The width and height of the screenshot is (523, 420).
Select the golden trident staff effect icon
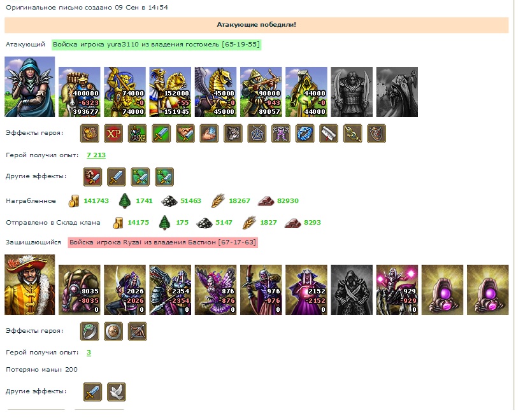[352, 133]
